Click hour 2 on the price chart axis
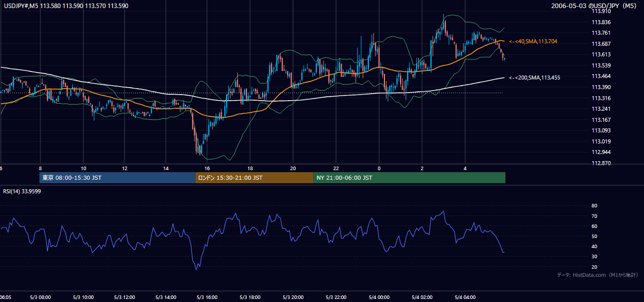644x302 pixels. 422,168
